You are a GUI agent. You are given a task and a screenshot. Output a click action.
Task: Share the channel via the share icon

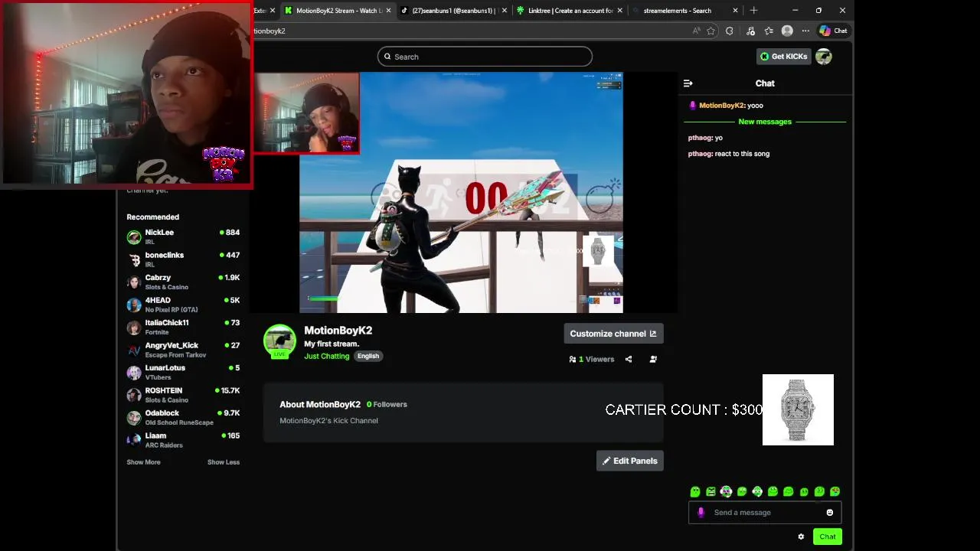tap(629, 359)
